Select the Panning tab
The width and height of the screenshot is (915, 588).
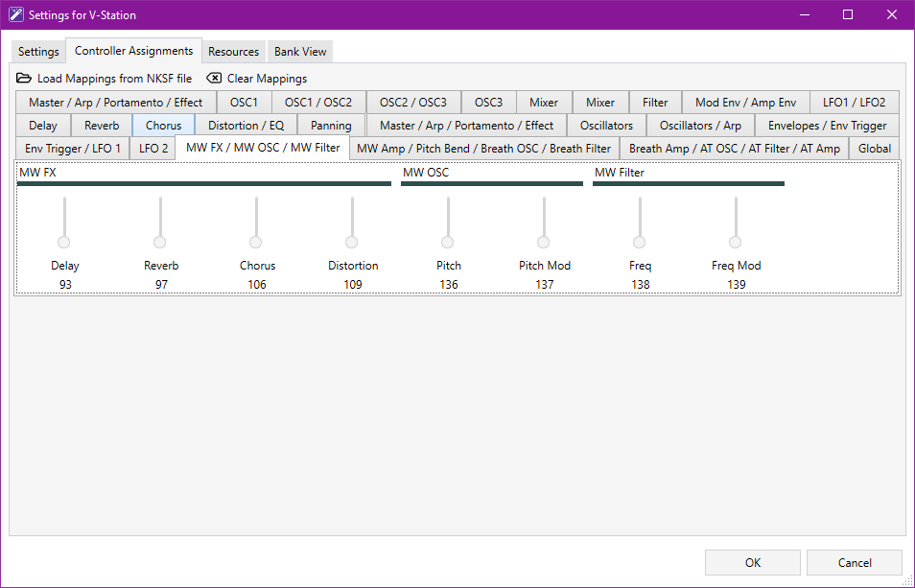331,126
